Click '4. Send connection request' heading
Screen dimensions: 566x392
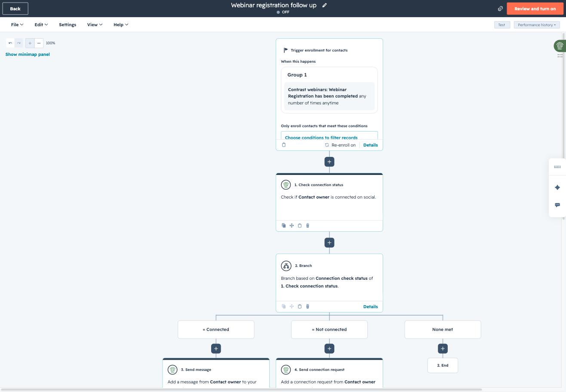320,370
